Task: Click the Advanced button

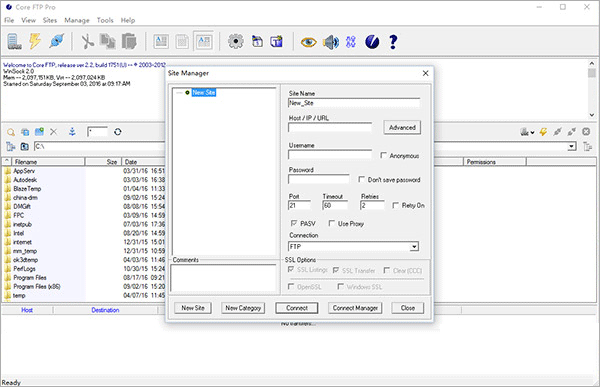Action: tap(402, 127)
